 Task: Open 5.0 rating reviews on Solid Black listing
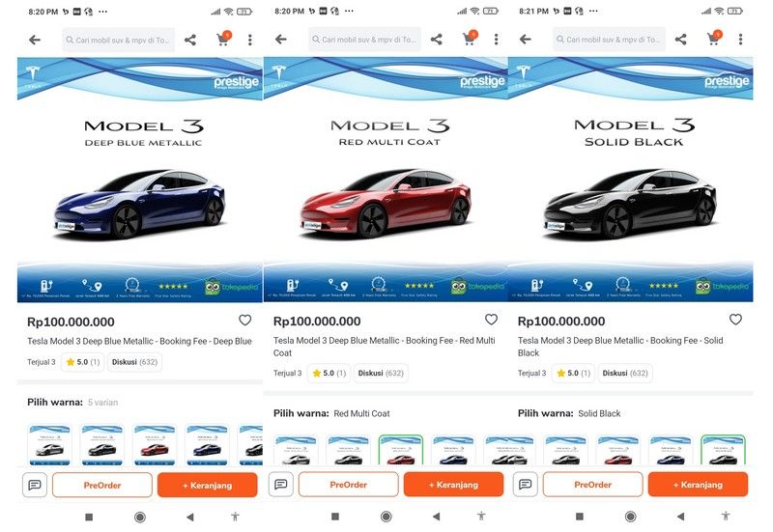pyautogui.click(x=574, y=373)
